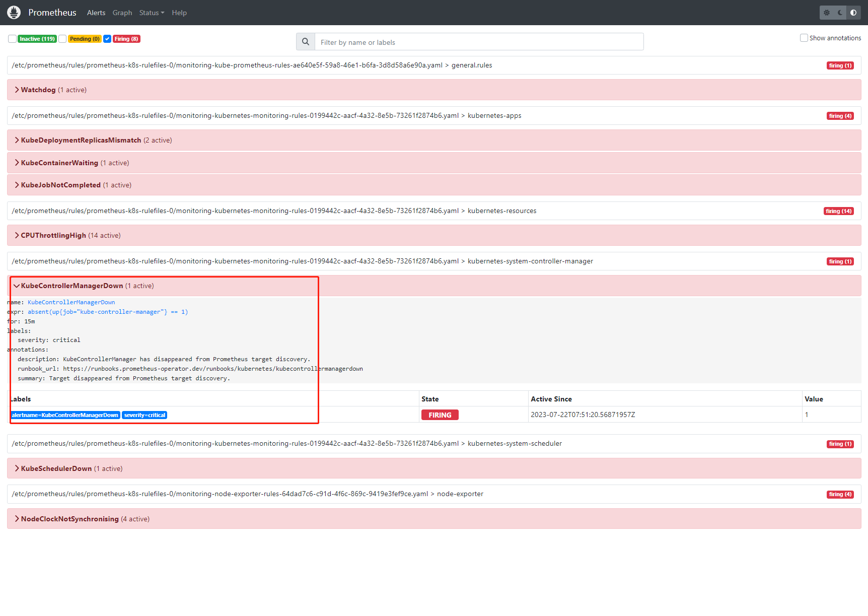Click the Value column header
Image resolution: width=868 pixels, height=616 pixels.
(x=814, y=399)
